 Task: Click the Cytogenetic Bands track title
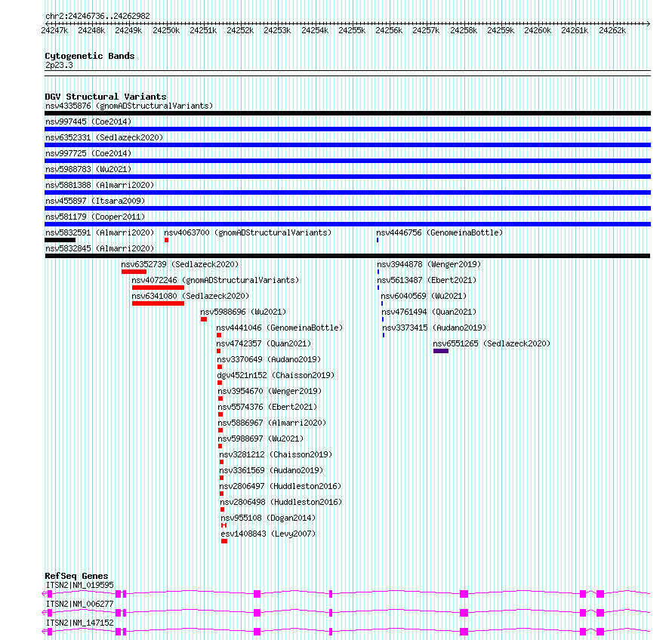pyautogui.click(x=90, y=56)
